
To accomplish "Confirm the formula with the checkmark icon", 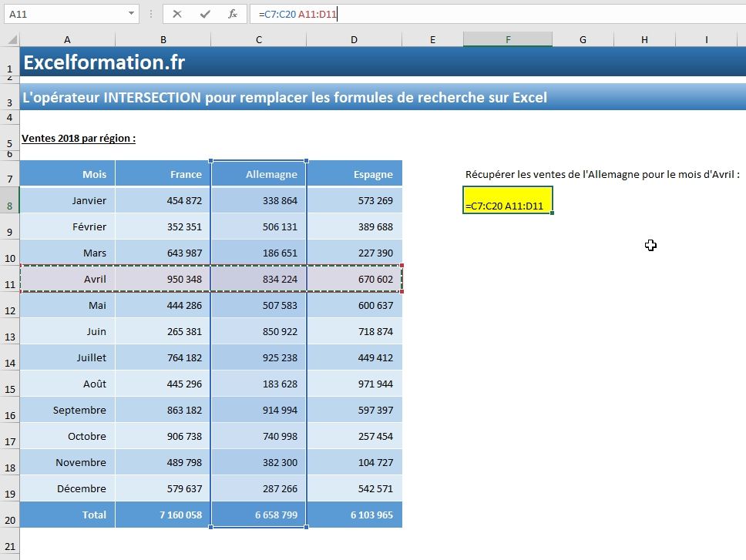I will coord(205,15).
